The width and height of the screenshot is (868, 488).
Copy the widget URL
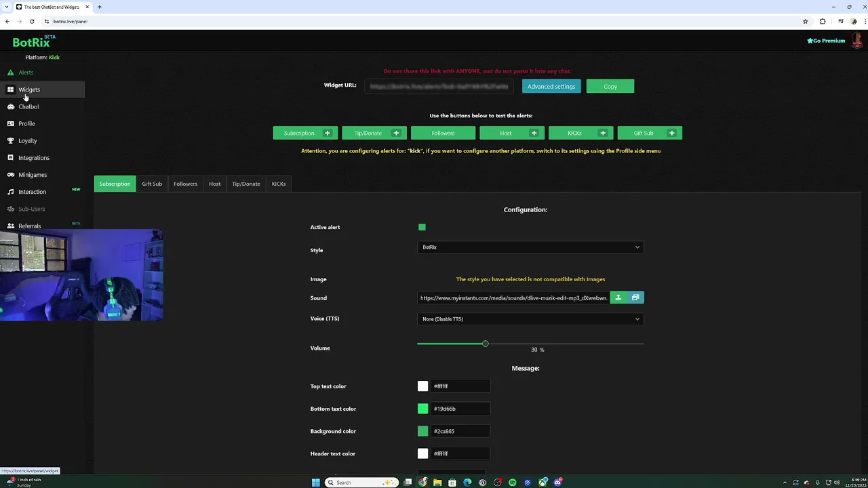point(610,87)
